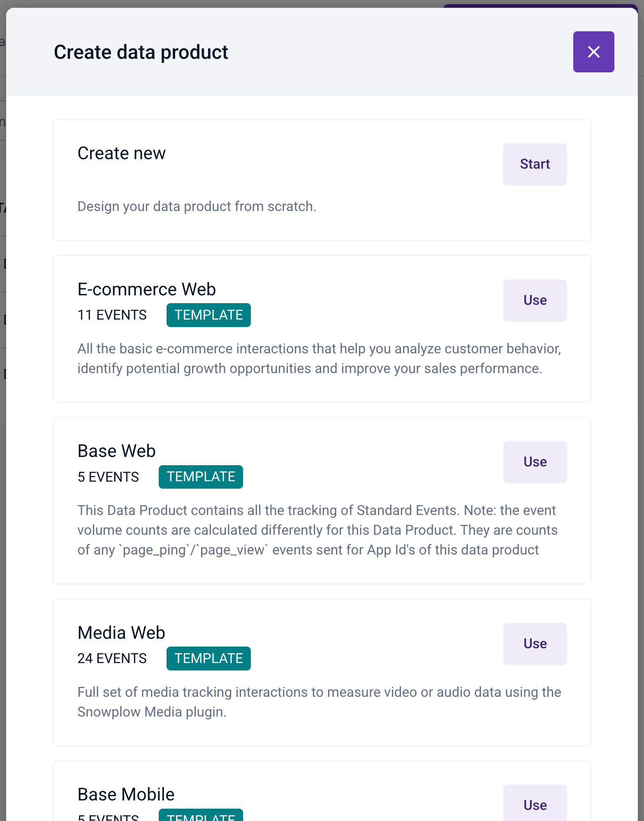The image size is (644, 821).
Task: Select the Media Web card title
Action: tap(121, 632)
